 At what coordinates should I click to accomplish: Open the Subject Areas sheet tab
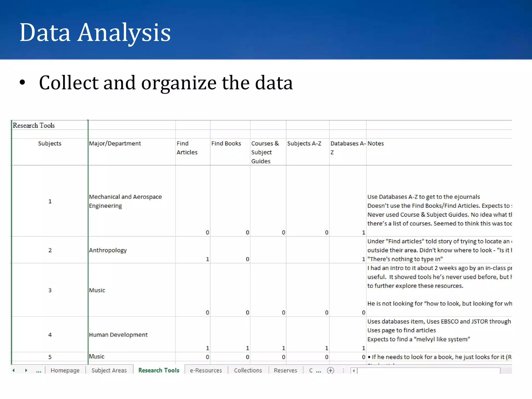coord(109,370)
